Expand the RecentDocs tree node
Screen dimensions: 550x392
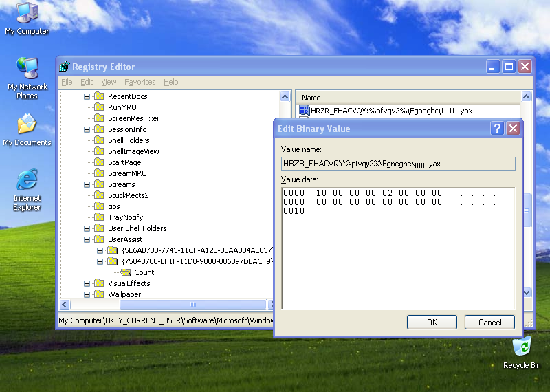click(x=87, y=96)
